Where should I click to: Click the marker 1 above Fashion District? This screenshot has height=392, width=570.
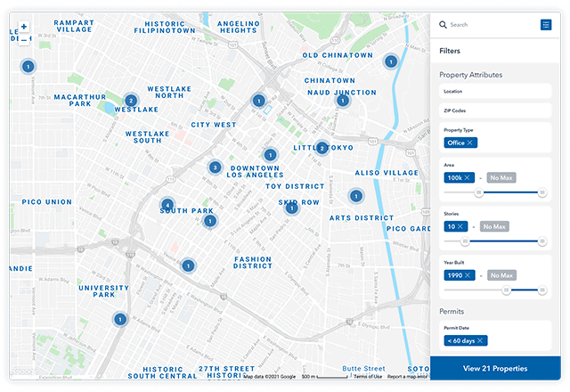(x=188, y=265)
